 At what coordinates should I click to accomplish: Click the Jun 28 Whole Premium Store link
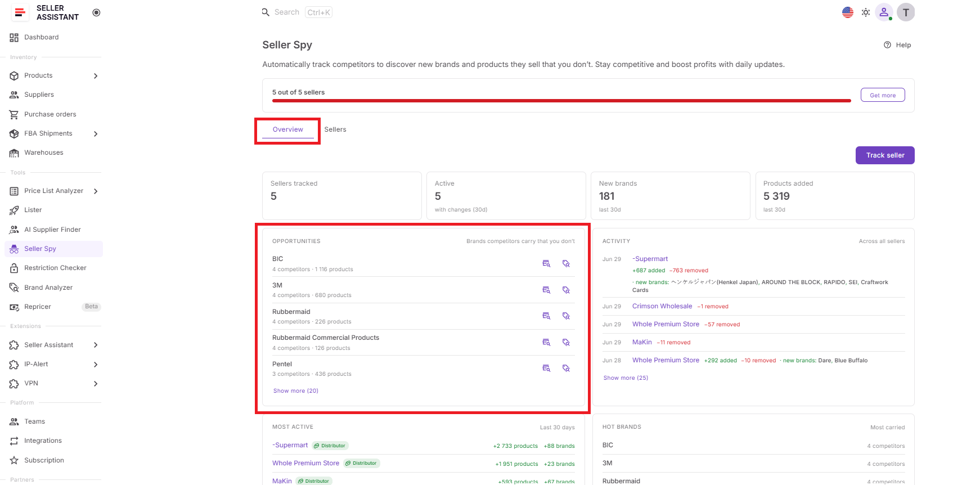point(666,360)
